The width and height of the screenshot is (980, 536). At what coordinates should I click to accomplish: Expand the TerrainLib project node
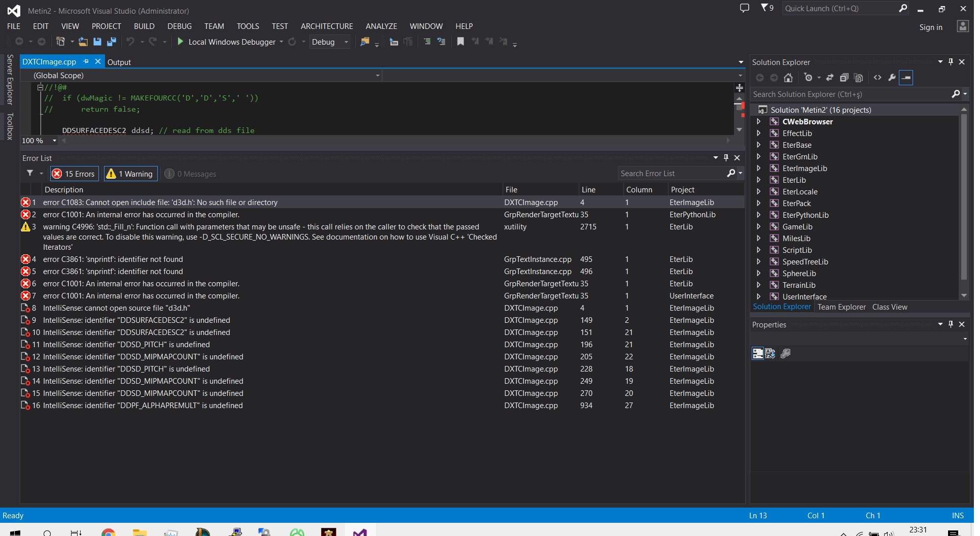(759, 285)
